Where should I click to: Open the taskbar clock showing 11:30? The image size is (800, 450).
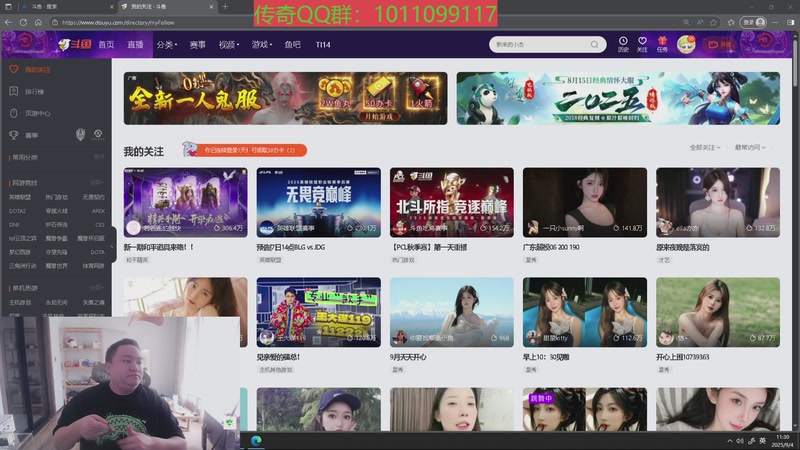pyautogui.click(x=782, y=441)
